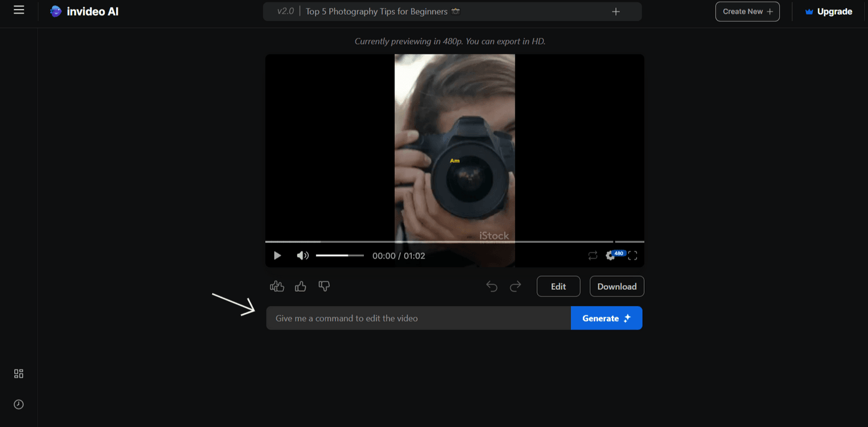
Task: Toggle video looping
Action: [592, 255]
